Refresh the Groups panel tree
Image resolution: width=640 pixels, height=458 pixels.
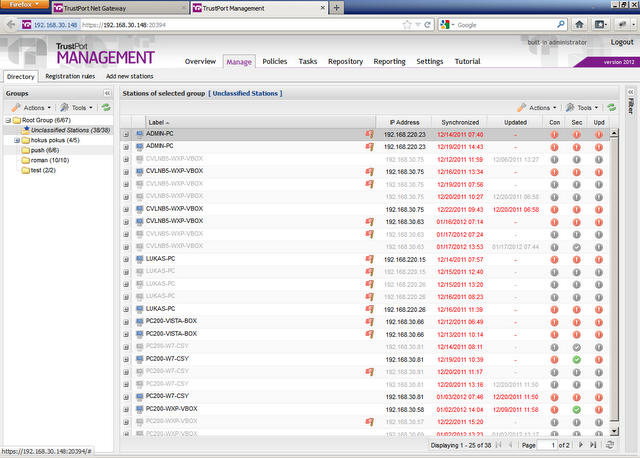click(x=105, y=107)
